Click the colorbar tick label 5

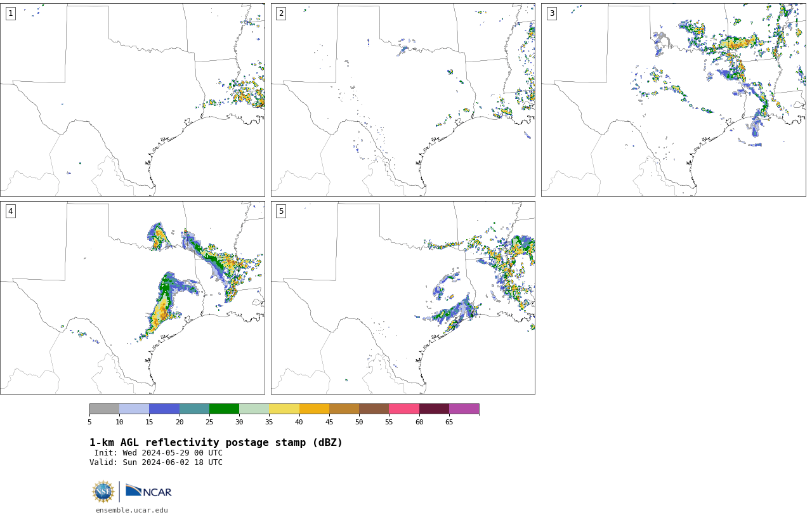89,422
